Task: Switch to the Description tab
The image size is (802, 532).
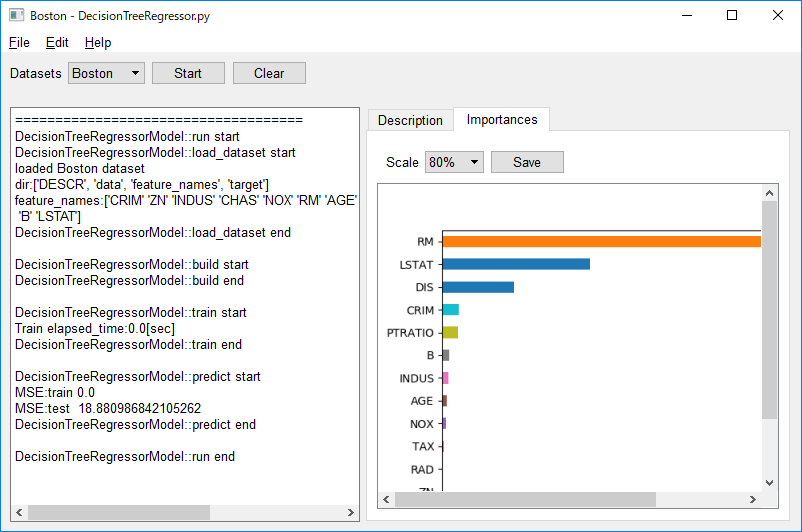Action: [x=410, y=120]
